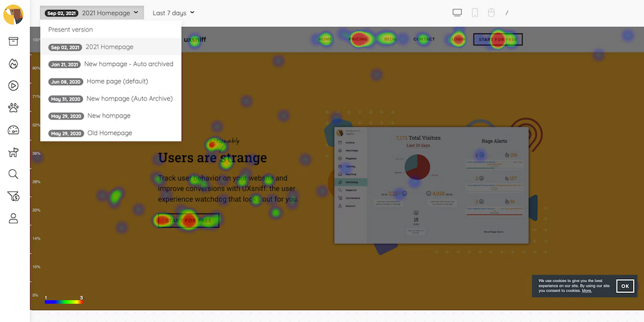Open Inspector via the magnifier icon in the sidebar
This screenshot has height=322, width=644.
click(13, 174)
